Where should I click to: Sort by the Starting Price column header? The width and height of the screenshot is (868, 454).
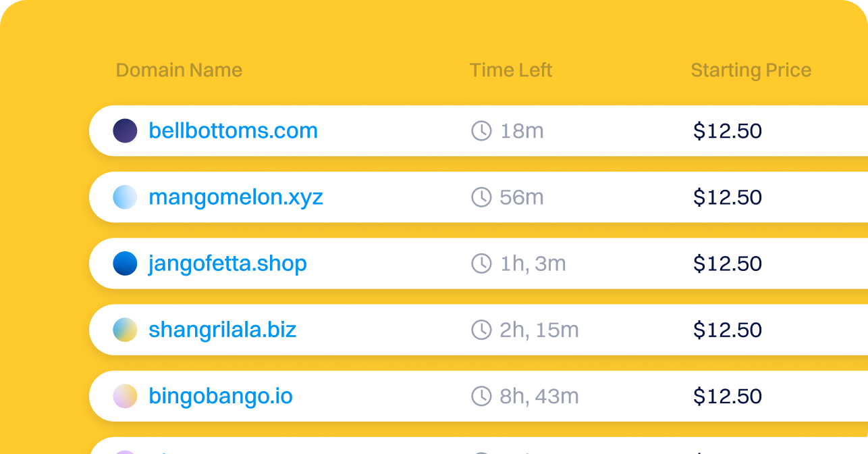pyautogui.click(x=751, y=70)
